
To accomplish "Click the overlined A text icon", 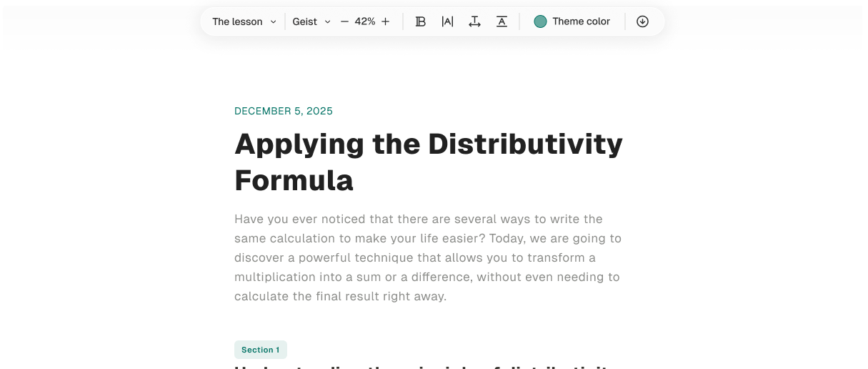I will (502, 21).
